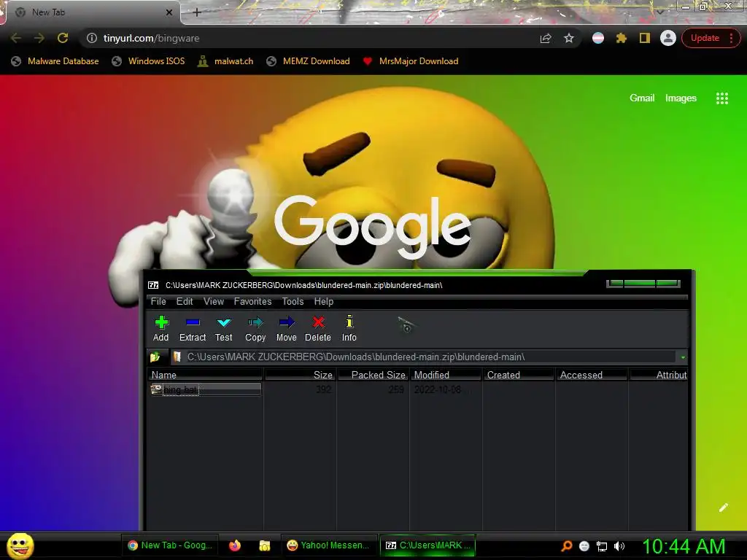Toggle Chrome side panel icon
Viewport: 747px width, 560px height.
coord(645,38)
